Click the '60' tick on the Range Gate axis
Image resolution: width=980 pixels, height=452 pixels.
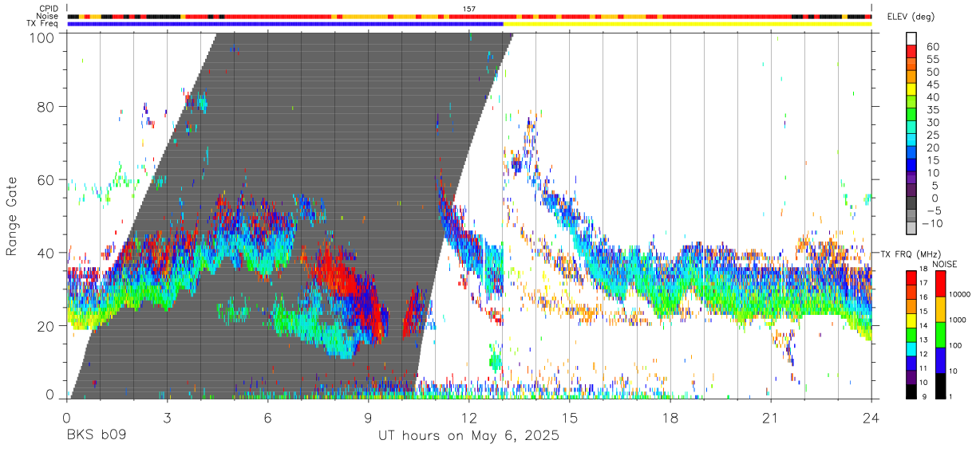tap(48, 179)
